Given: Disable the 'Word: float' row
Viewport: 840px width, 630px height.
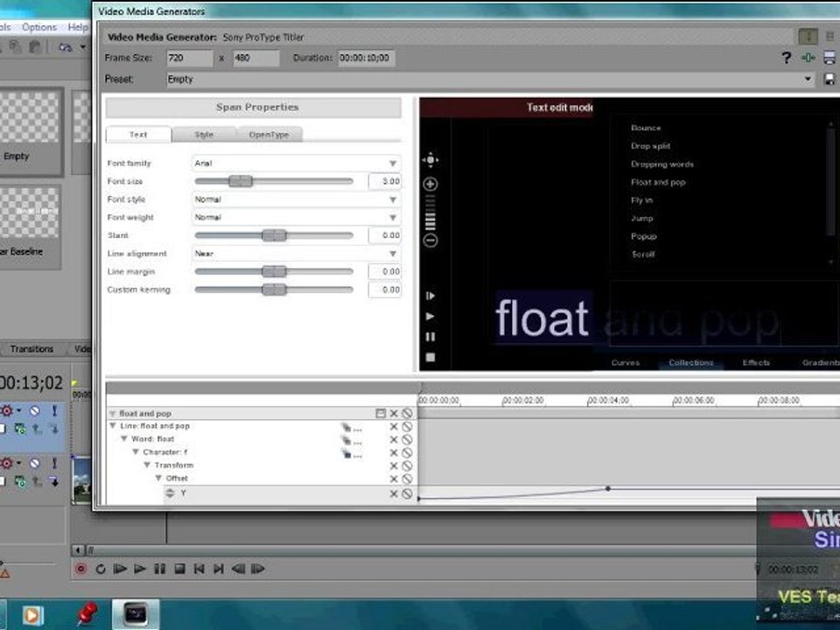Looking at the screenshot, I should coord(407,440).
